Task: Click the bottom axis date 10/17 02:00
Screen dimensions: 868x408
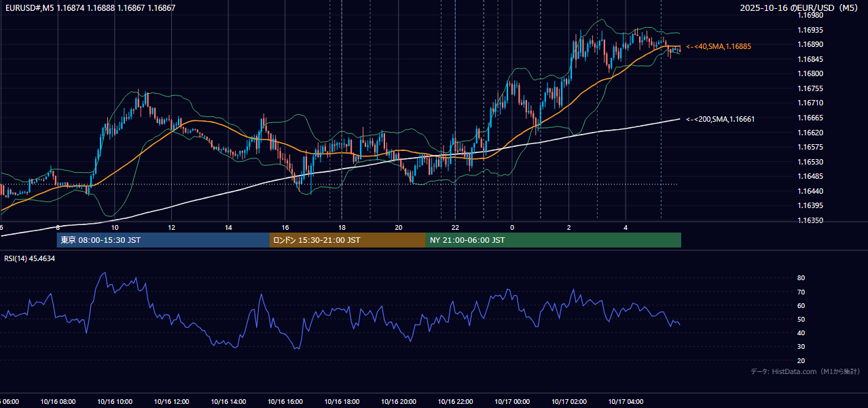Action: coord(569,401)
